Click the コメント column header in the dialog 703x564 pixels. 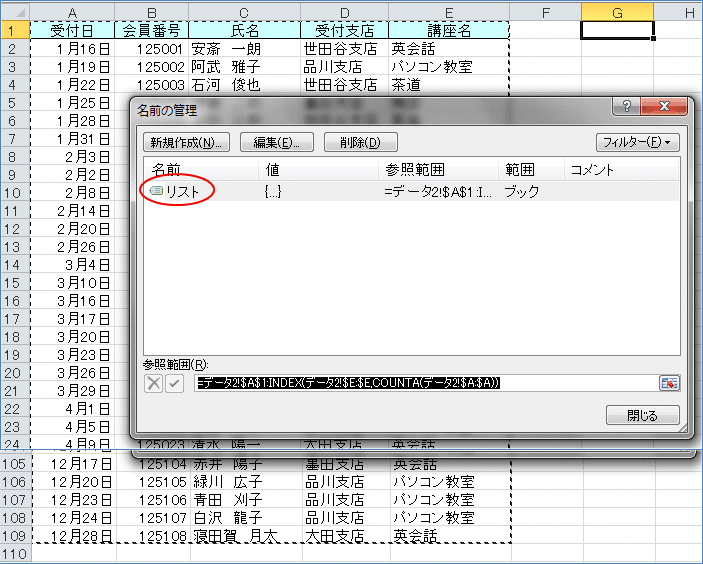click(x=621, y=169)
